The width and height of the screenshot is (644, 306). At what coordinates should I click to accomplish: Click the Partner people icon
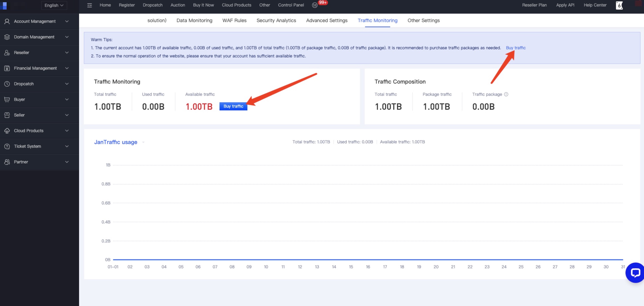[7, 162]
